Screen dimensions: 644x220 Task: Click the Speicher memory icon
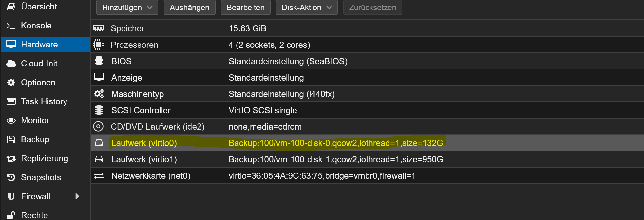(x=98, y=28)
